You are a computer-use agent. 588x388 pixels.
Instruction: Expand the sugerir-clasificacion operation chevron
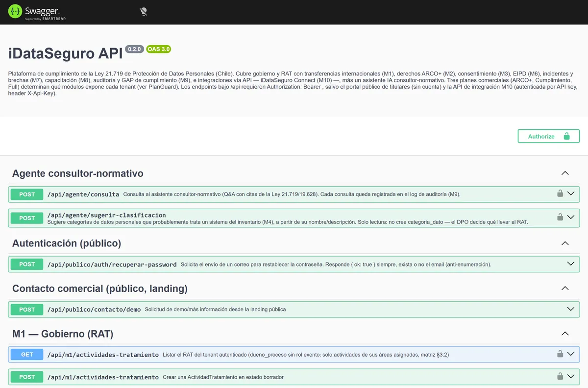(x=571, y=217)
